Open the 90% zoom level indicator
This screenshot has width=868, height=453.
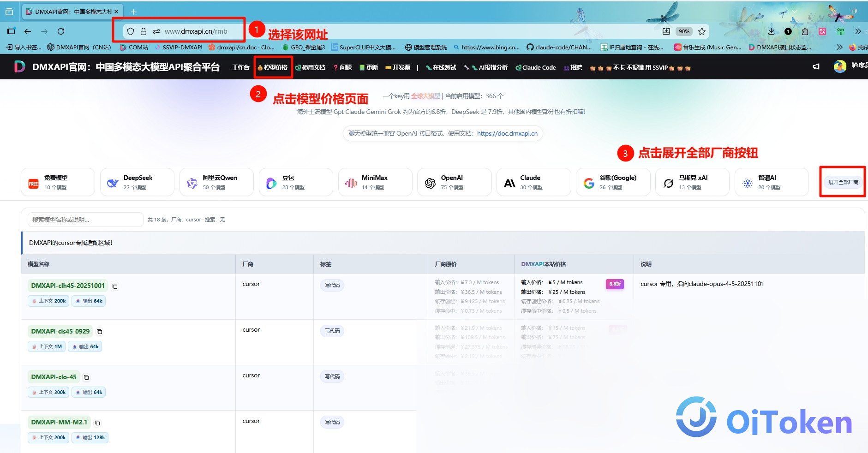[684, 31]
